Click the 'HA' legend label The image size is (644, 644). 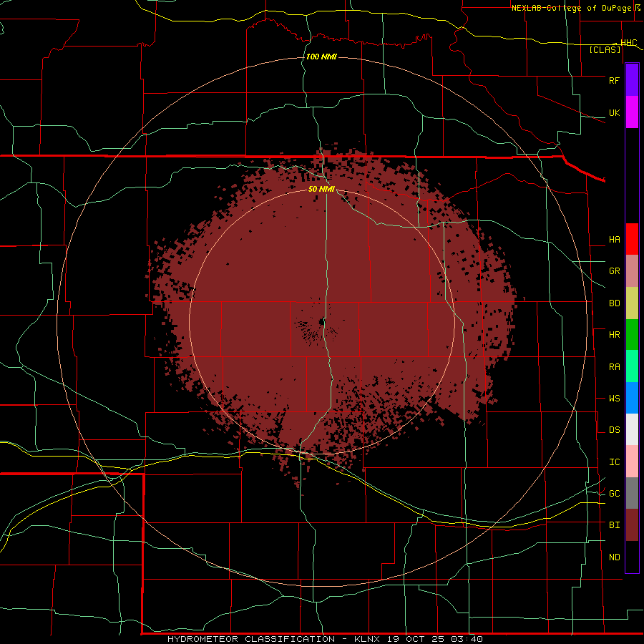[x=614, y=240]
